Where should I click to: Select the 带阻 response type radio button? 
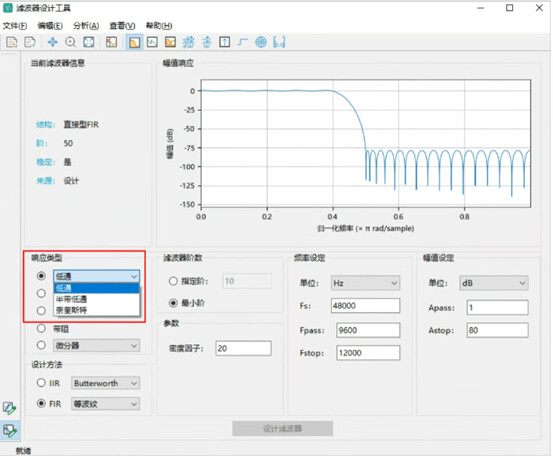(41, 329)
